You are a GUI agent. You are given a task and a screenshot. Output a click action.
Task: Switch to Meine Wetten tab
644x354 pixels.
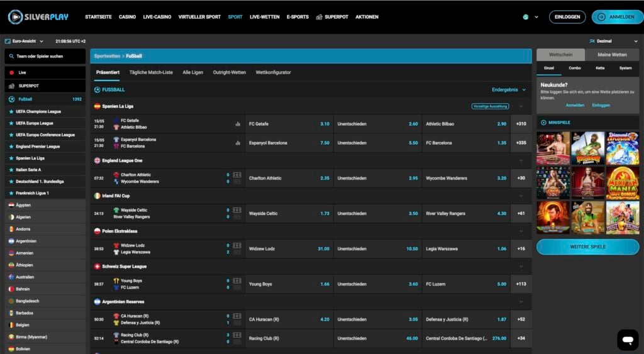[612, 55]
